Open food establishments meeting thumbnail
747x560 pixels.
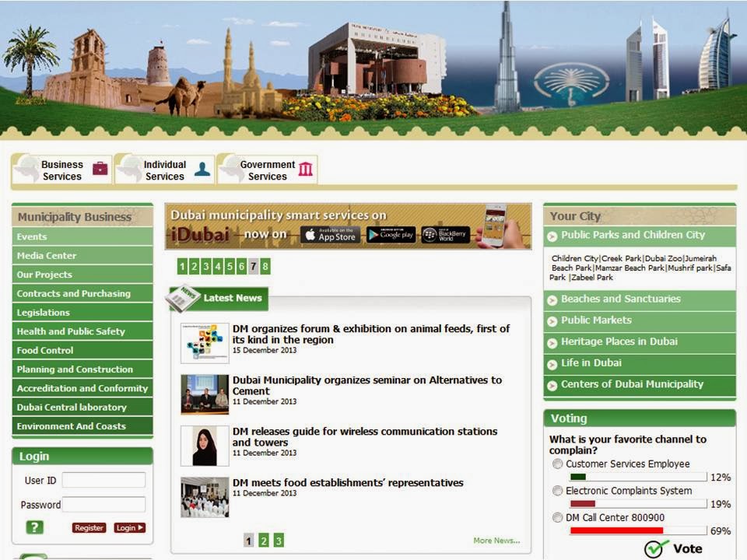coord(205,497)
